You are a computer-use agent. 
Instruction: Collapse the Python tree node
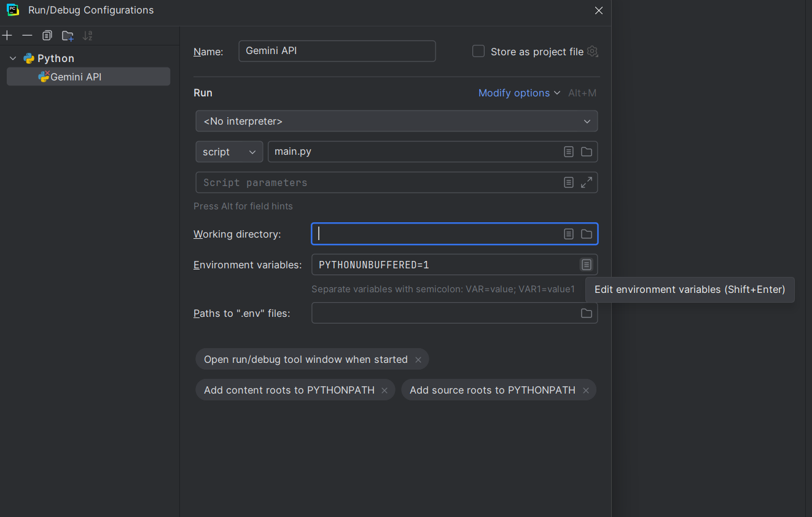tap(13, 58)
